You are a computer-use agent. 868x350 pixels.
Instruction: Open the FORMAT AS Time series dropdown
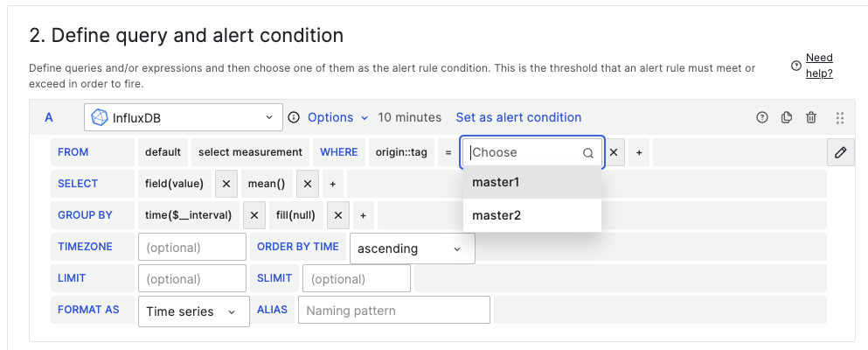tap(191, 311)
